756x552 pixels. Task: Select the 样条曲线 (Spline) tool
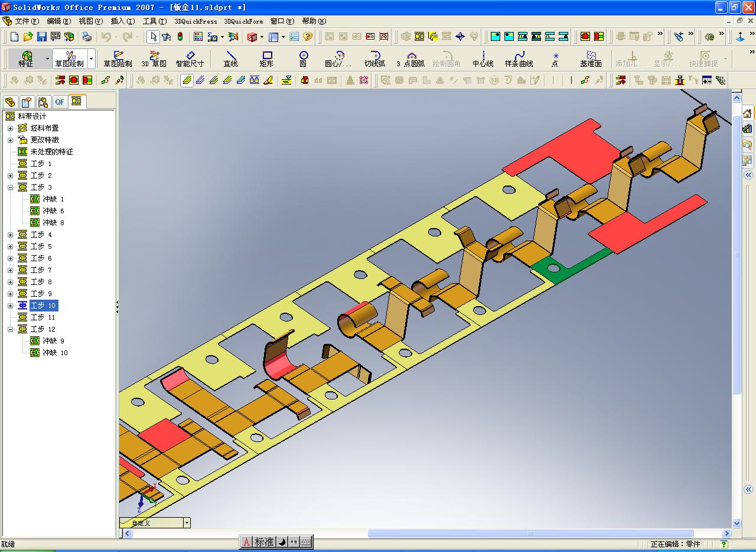(x=519, y=59)
